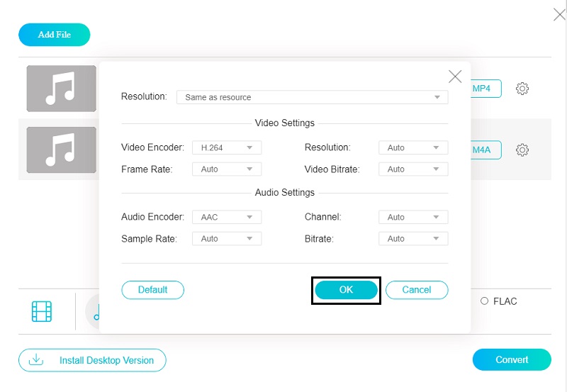
Task: Expand the Video Encoder H.264 dropdown
Action: [227, 147]
